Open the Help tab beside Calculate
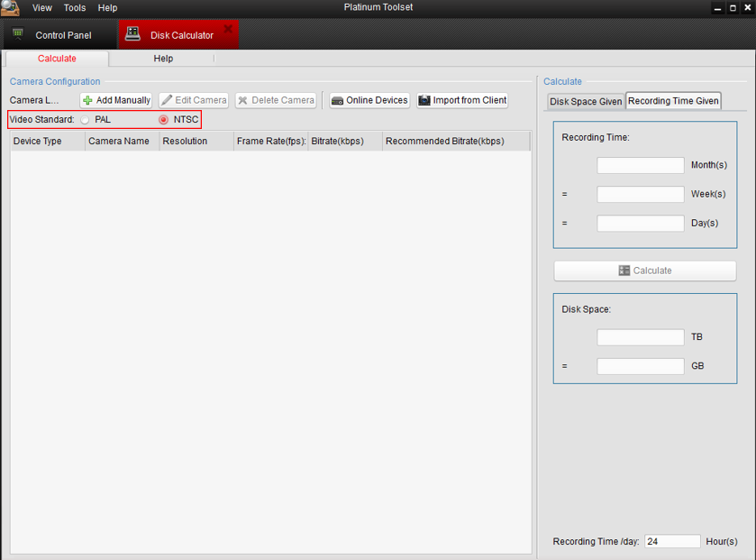756x560 pixels. pyautogui.click(x=163, y=59)
